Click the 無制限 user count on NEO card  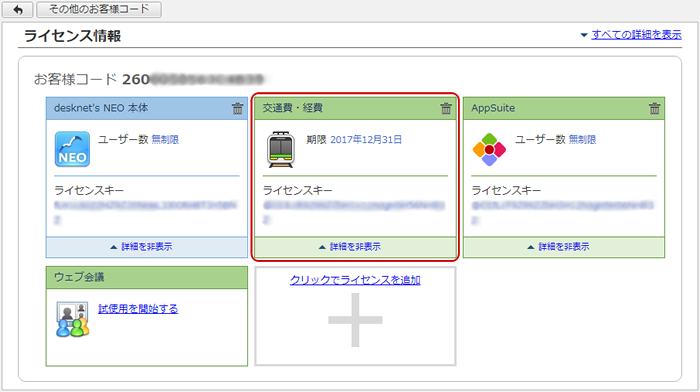(165, 140)
